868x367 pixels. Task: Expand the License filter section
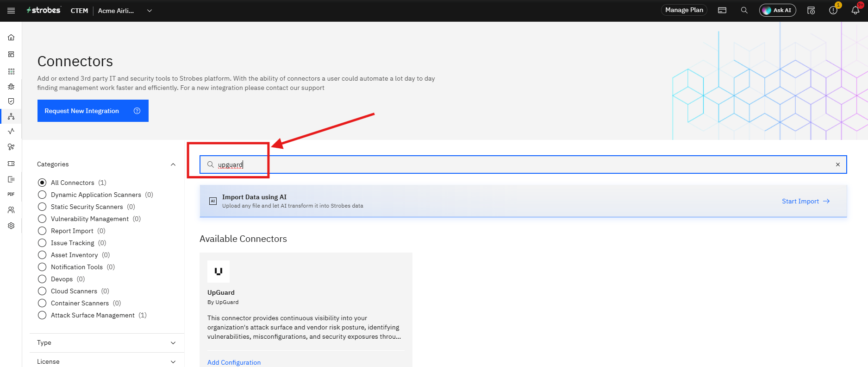tap(106, 361)
